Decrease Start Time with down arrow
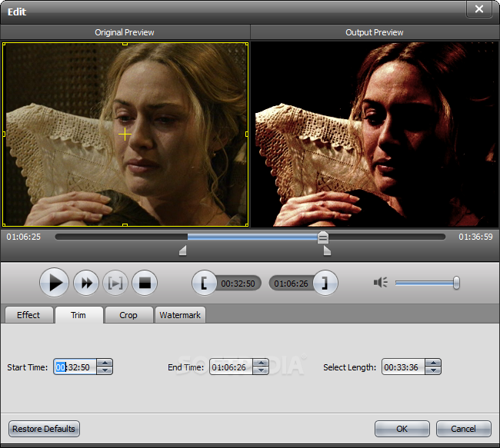This screenshot has width=500, height=448. tap(105, 370)
